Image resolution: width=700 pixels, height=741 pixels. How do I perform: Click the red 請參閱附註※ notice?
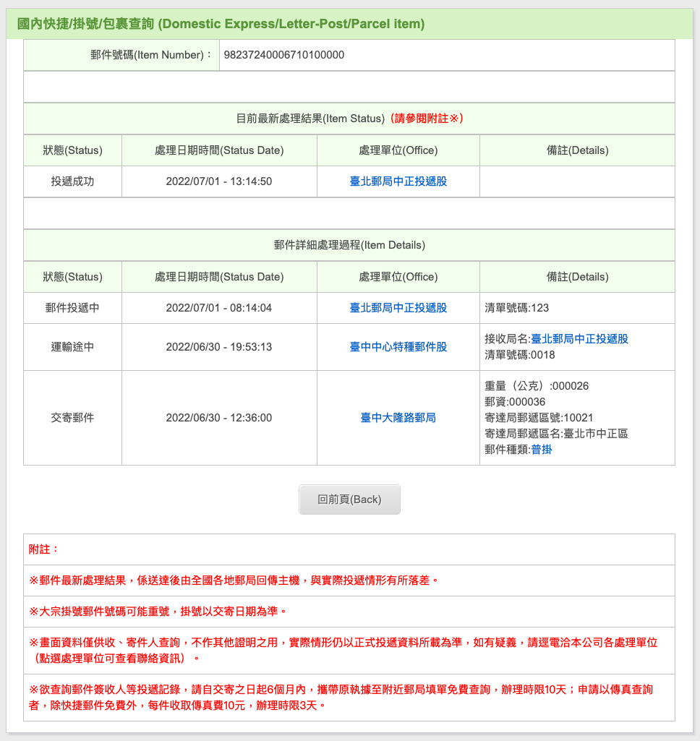coord(425,119)
